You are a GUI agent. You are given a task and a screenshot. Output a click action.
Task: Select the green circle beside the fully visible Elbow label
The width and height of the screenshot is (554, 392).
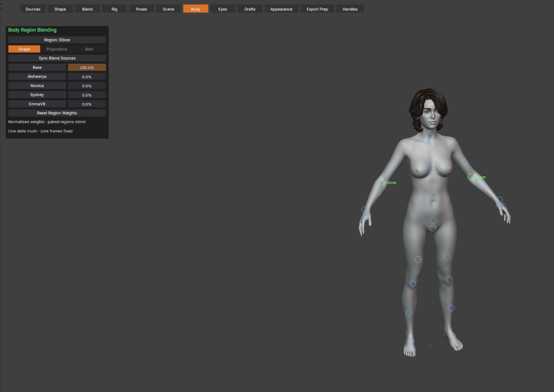point(381,183)
